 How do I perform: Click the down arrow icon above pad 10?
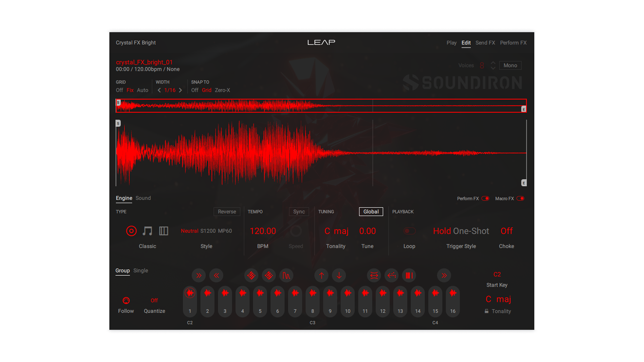pyautogui.click(x=339, y=276)
